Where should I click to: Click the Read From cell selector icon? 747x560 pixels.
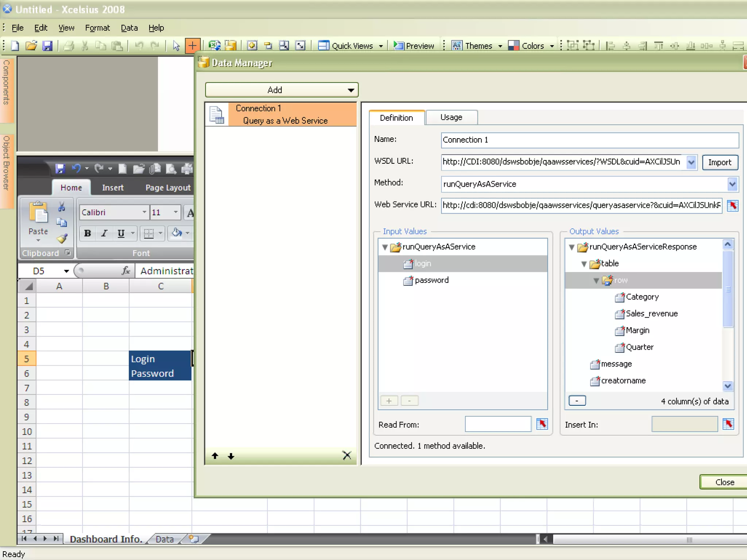click(542, 424)
